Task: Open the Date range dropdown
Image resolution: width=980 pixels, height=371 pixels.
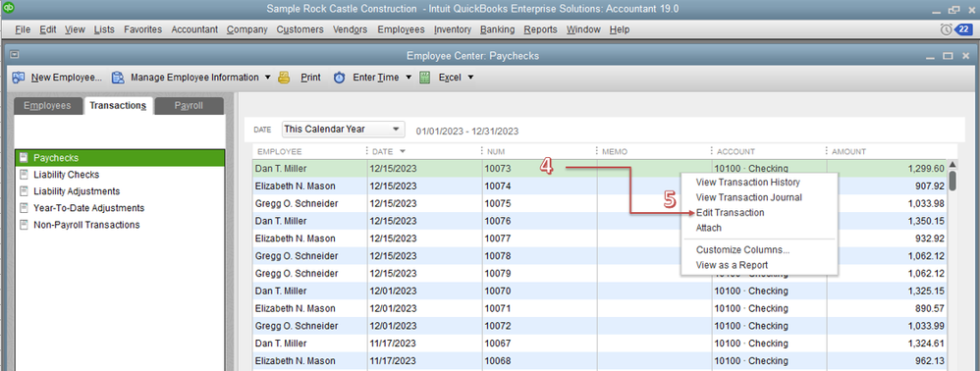Action: (x=343, y=130)
